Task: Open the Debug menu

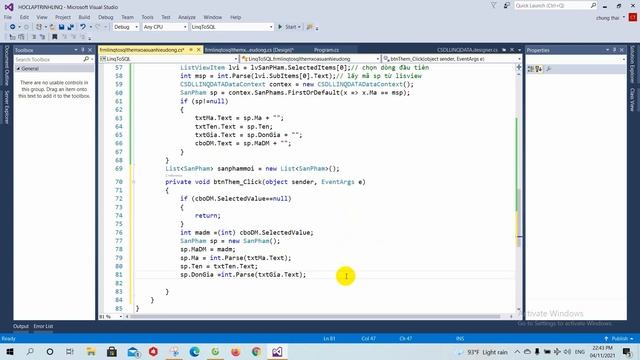Action: pos(105,17)
